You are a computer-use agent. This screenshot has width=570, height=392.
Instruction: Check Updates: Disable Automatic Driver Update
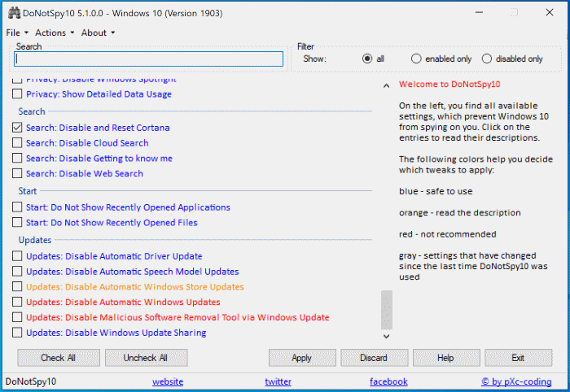click(x=17, y=256)
